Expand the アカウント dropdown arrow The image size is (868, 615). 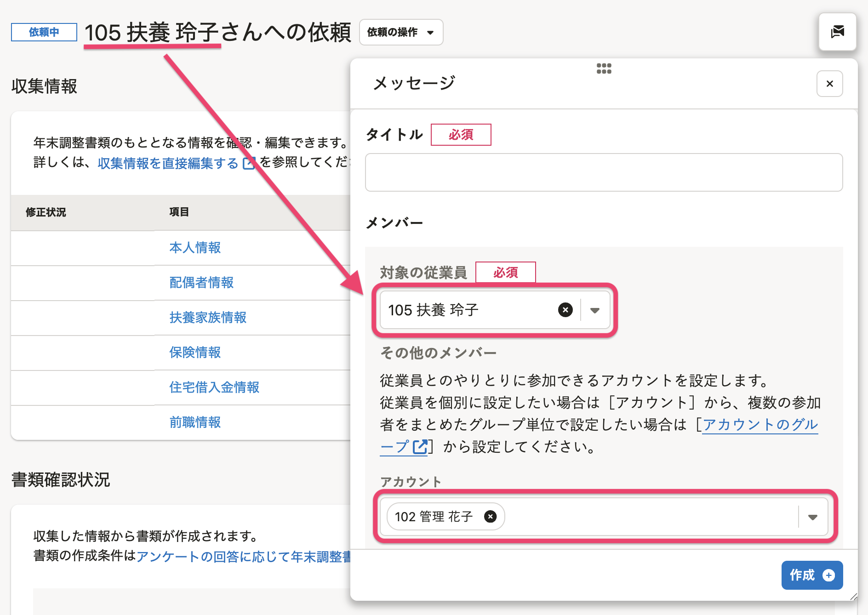pos(812,517)
